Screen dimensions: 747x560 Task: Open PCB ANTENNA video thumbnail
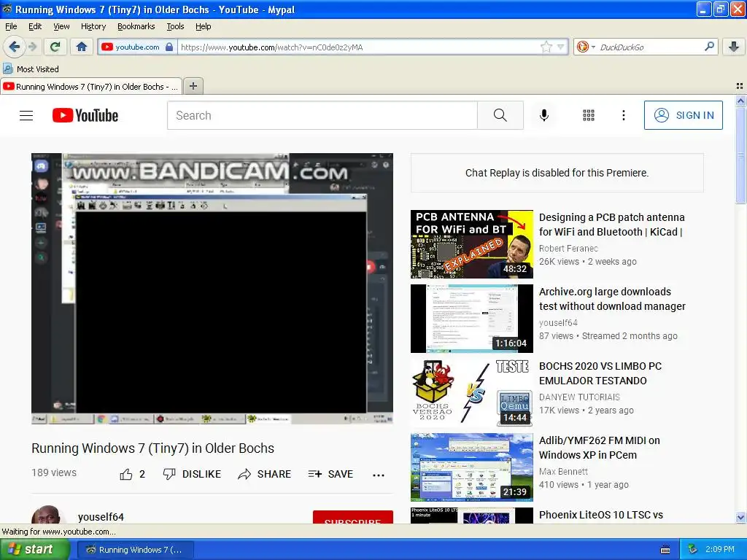[472, 244]
